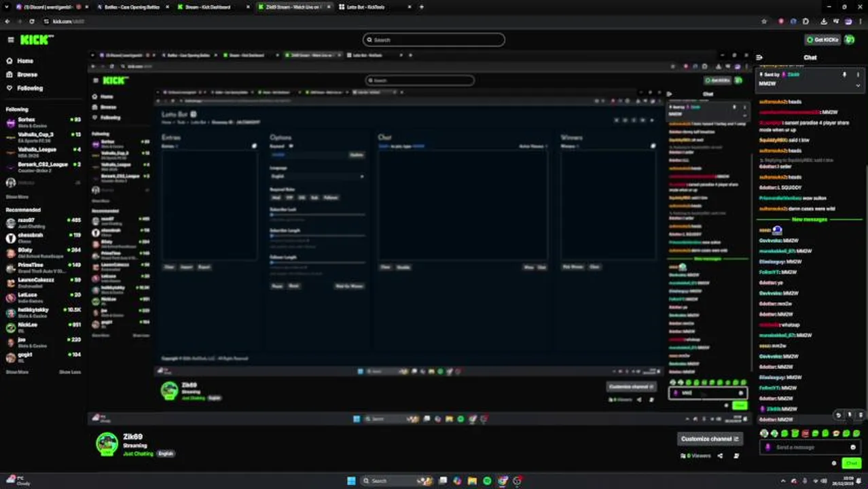Open recommended channel hstikkytokky
The height and width of the screenshot is (489, 868).
pos(42,312)
